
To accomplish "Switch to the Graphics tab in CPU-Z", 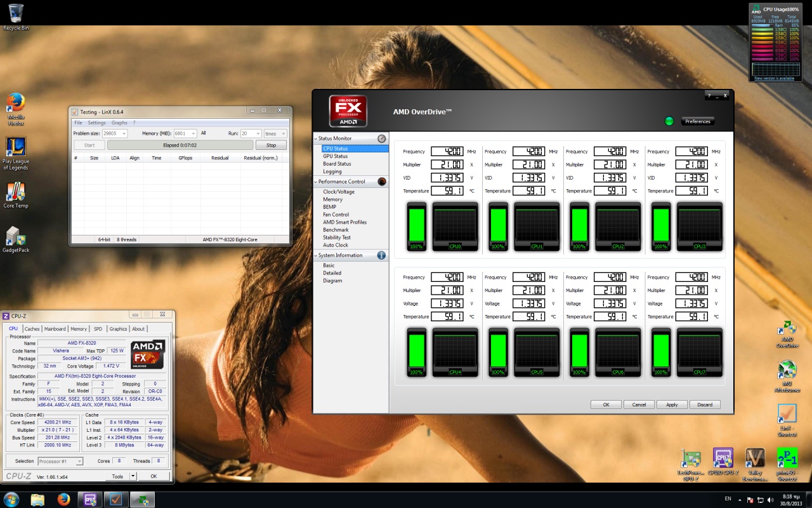I will click(118, 329).
